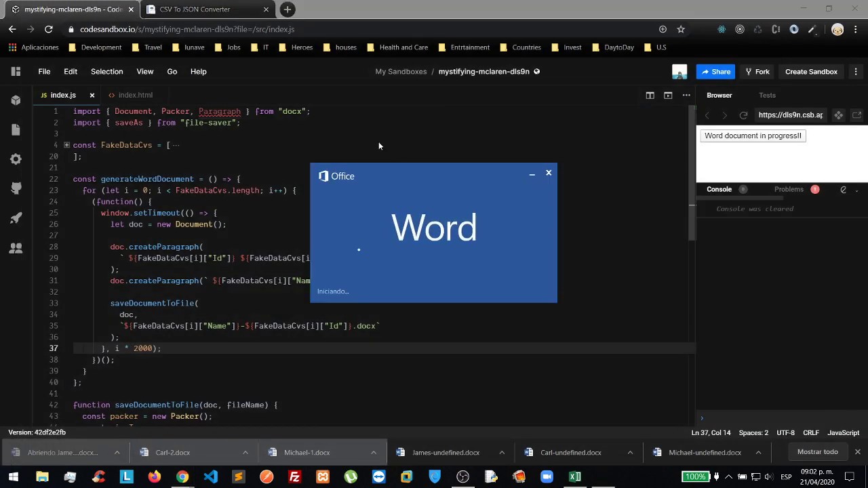Bookmark this page with the star icon
Image resolution: width=868 pixels, height=488 pixels.
[x=681, y=29]
